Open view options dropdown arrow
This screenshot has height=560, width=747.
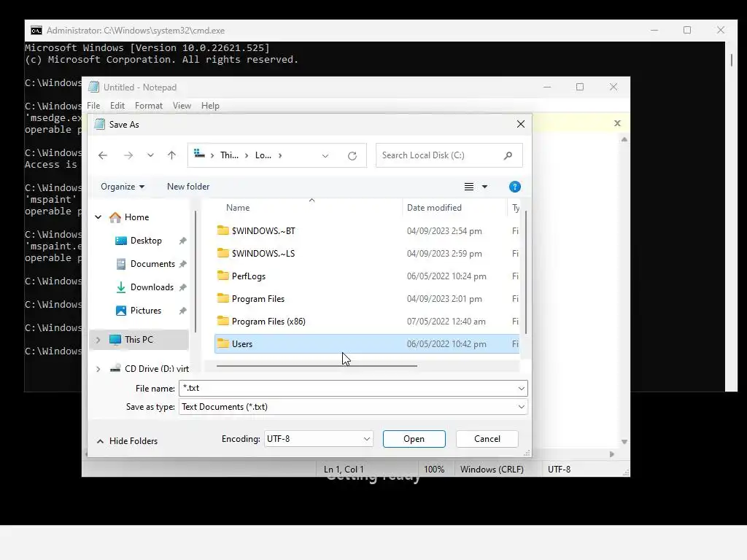(484, 187)
